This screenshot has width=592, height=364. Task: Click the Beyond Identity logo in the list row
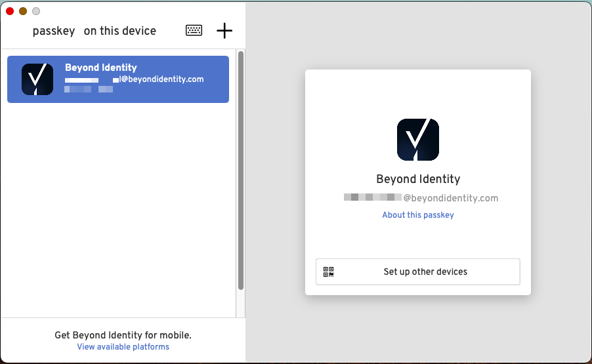coord(37,79)
